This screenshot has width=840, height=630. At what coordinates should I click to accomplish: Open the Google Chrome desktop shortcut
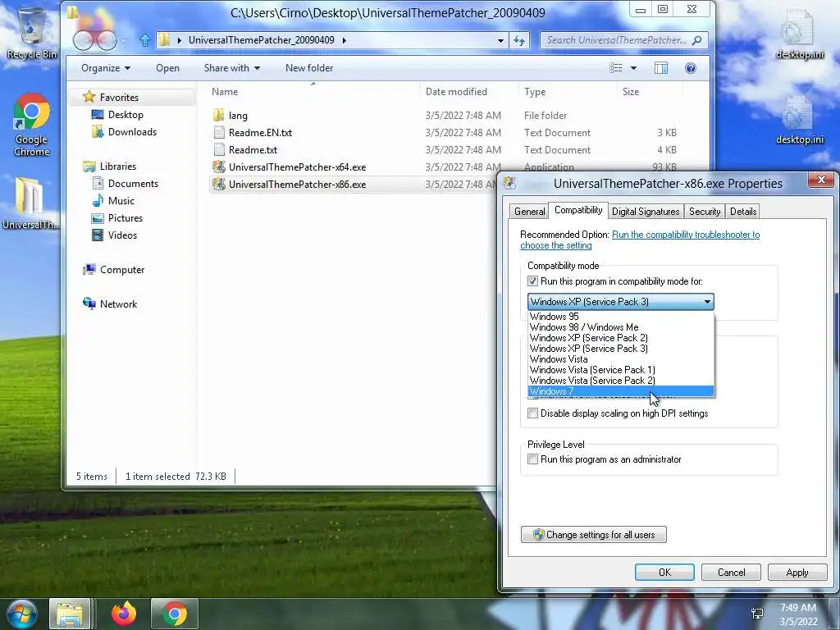click(x=31, y=125)
